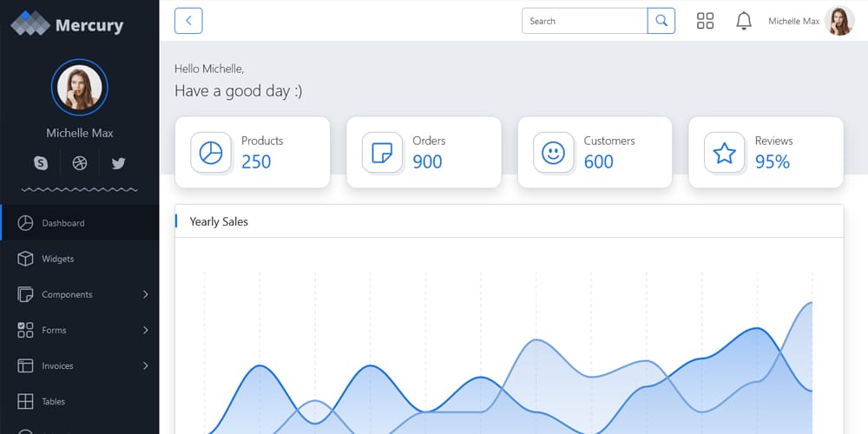Image resolution: width=868 pixels, height=434 pixels.
Task: Go to the Widgets menu item
Action: 57,259
